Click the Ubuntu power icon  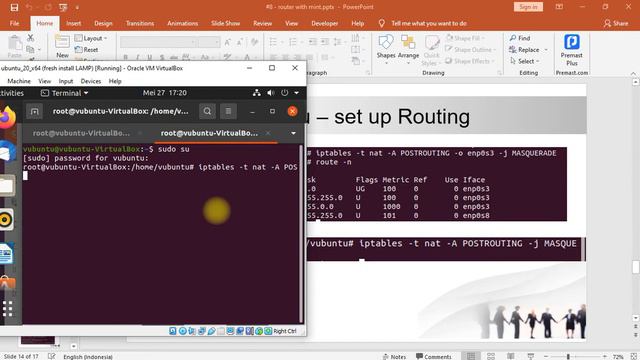point(284,93)
